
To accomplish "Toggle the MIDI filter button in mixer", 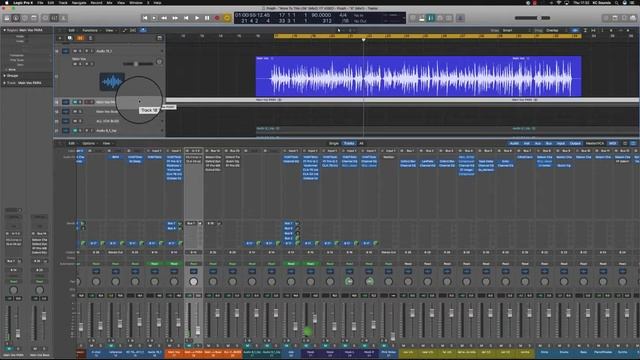I will tap(613, 143).
